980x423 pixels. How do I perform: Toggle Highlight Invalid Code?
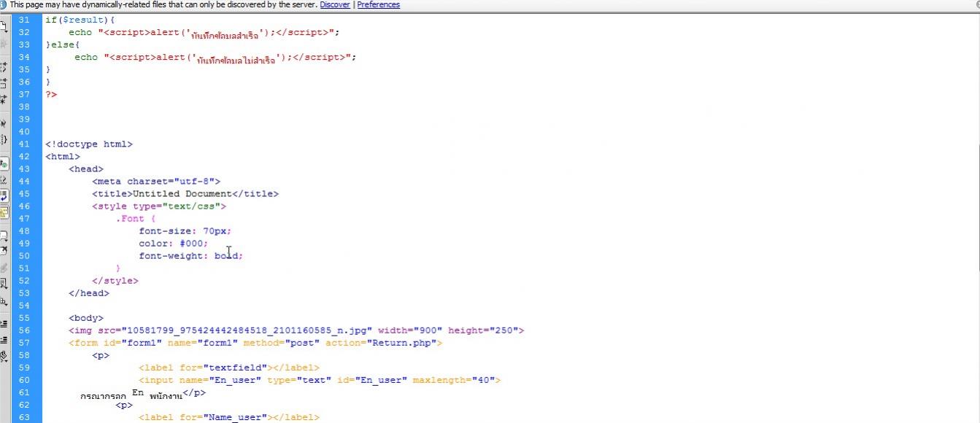click(x=4, y=179)
